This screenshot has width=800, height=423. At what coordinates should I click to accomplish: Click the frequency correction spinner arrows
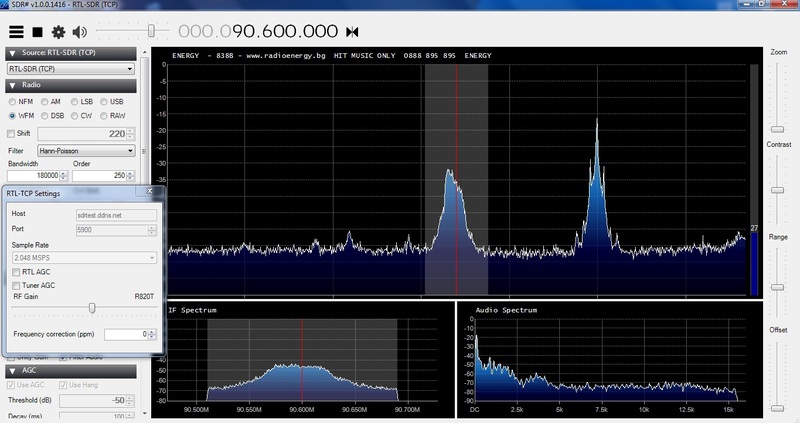point(152,334)
